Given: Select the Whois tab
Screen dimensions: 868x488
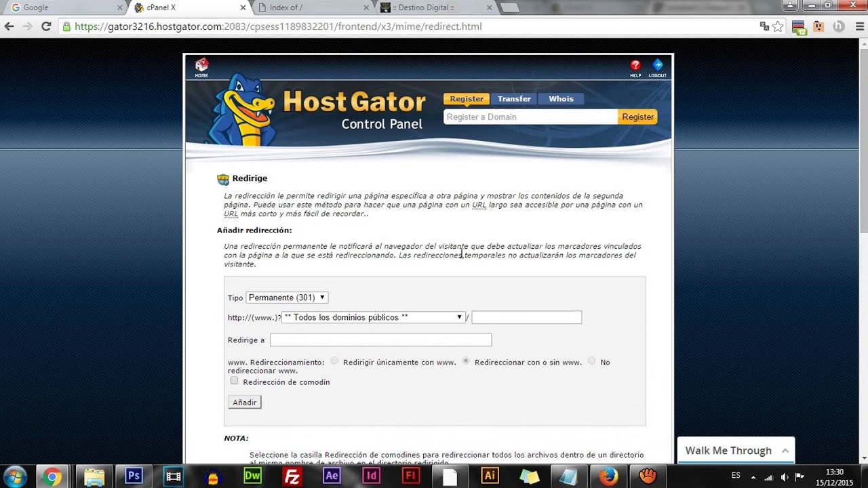Looking at the screenshot, I should [x=561, y=99].
